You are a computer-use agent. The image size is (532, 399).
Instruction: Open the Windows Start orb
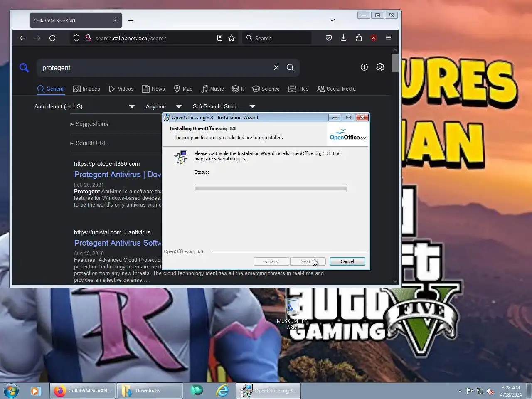click(x=11, y=391)
